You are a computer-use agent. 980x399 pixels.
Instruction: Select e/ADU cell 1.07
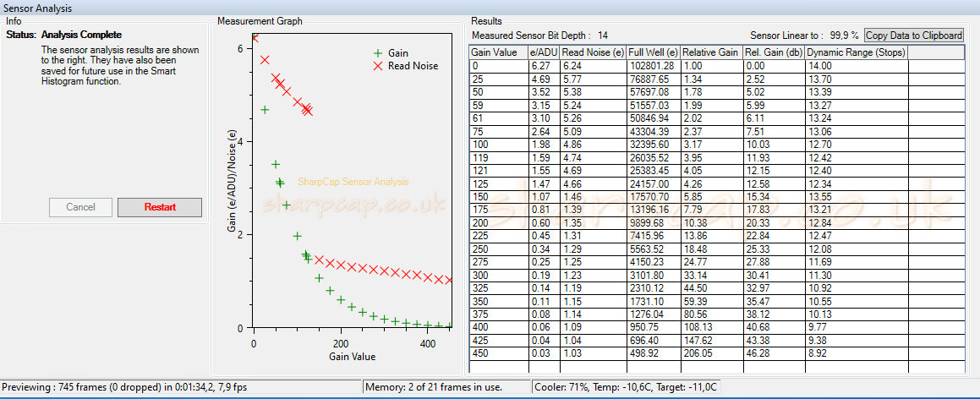pyautogui.click(x=544, y=197)
